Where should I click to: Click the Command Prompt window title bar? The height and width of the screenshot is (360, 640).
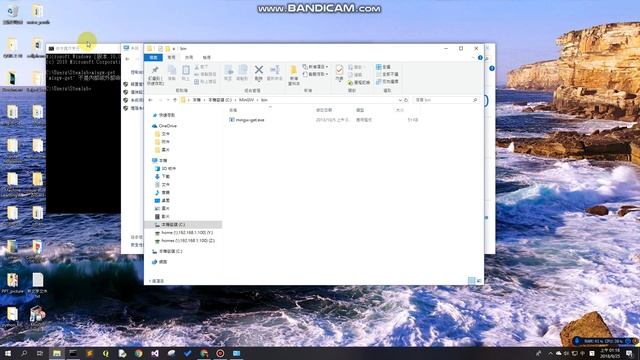(83, 48)
